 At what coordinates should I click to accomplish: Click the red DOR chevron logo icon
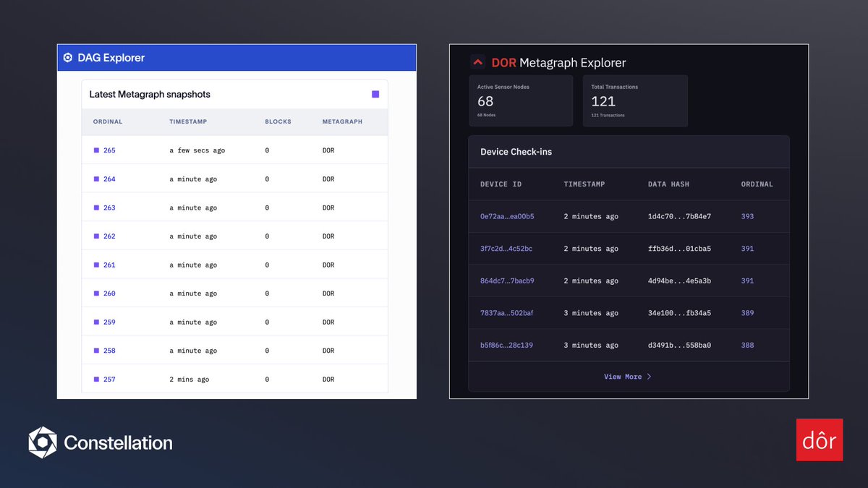point(478,62)
